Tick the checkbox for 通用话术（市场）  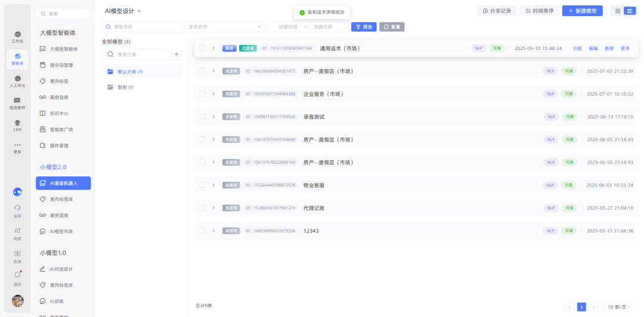click(202, 48)
